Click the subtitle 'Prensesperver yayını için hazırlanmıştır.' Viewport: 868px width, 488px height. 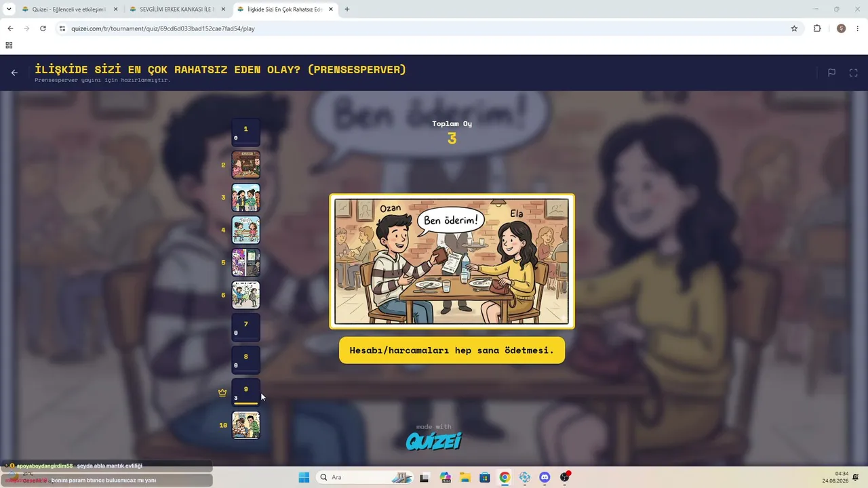102,80
